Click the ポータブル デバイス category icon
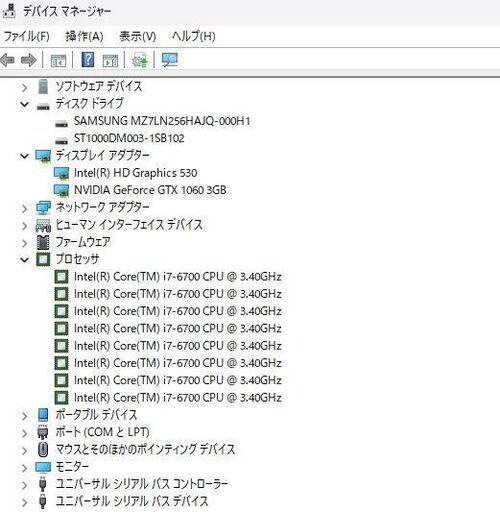Image resolution: width=500 pixels, height=512 pixels. pos(43,415)
